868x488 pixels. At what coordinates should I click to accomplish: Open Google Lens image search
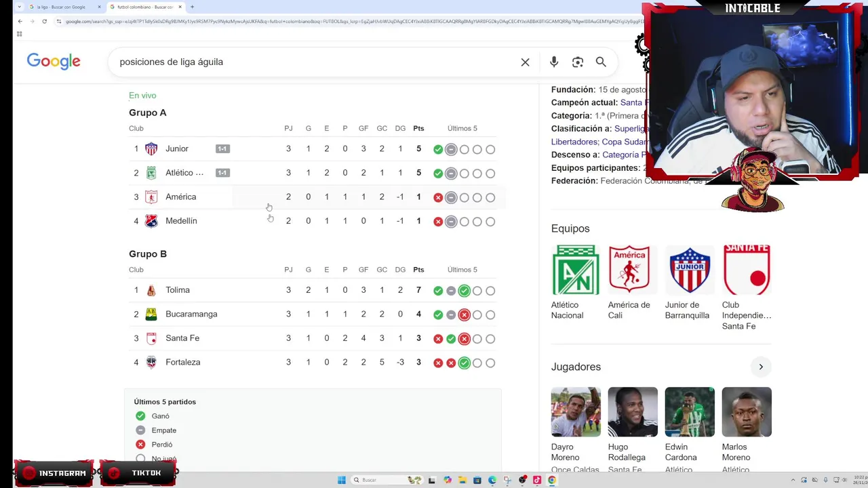click(x=578, y=62)
